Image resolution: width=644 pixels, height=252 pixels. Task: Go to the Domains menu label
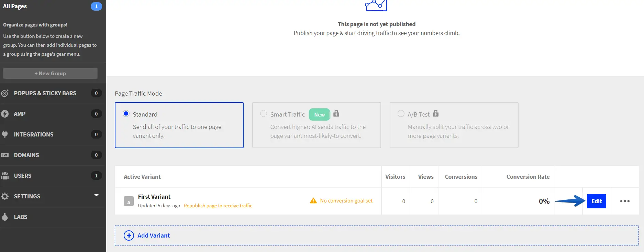click(x=26, y=155)
